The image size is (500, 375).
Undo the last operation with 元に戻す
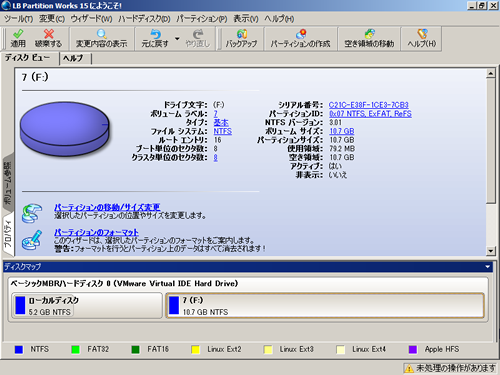(x=155, y=39)
